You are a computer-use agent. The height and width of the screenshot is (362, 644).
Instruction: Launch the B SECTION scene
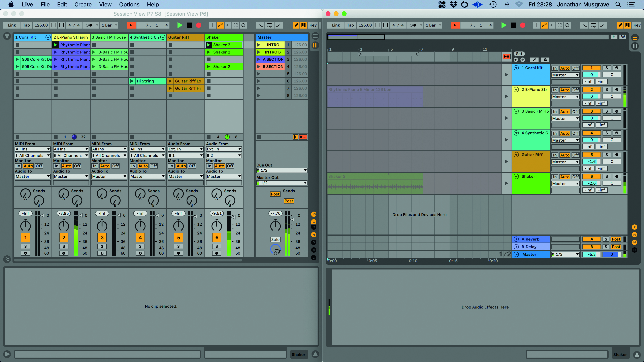tap(259, 66)
